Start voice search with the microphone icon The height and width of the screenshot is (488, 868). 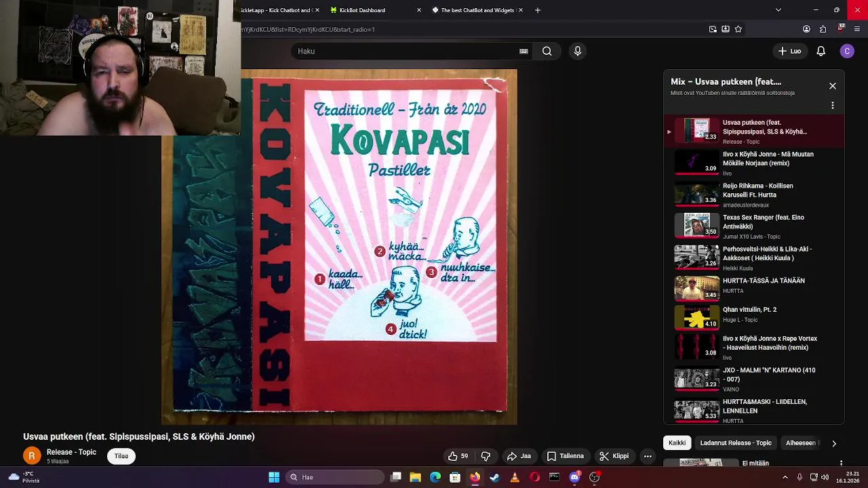[x=578, y=51]
